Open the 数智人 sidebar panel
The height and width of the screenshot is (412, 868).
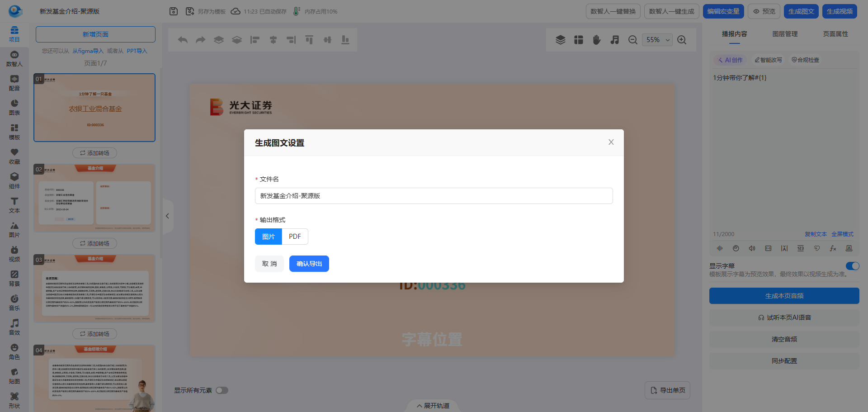coord(14,59)
